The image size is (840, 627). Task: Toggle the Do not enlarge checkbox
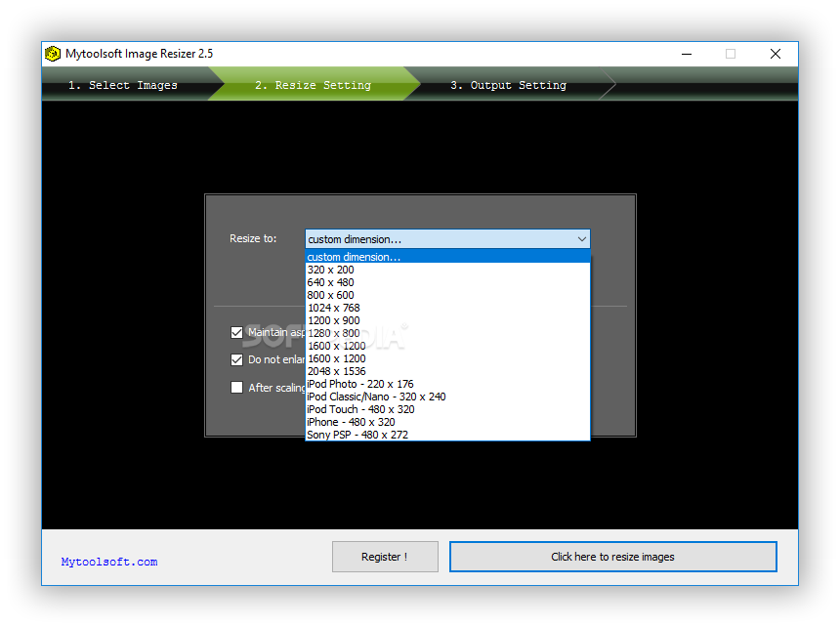point(236,359)
